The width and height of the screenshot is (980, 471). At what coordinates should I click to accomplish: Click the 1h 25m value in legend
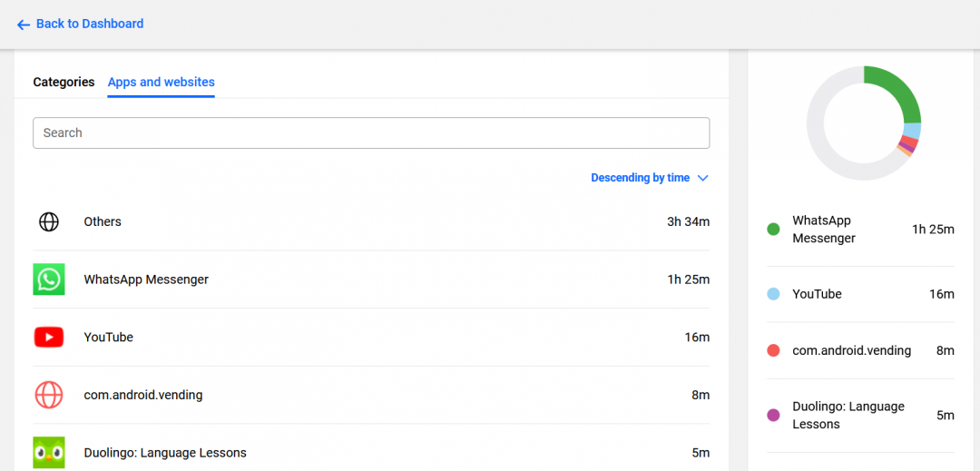pos(933,230)
